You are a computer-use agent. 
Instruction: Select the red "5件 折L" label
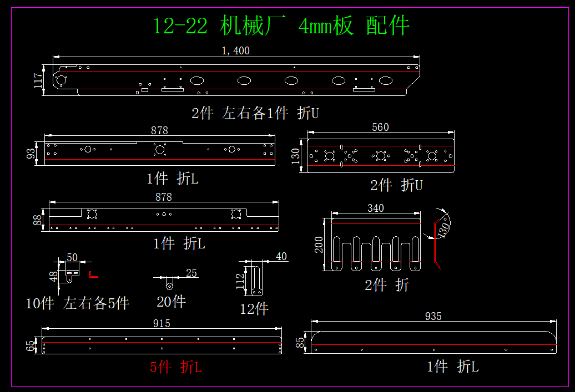(x=176, y=367)
